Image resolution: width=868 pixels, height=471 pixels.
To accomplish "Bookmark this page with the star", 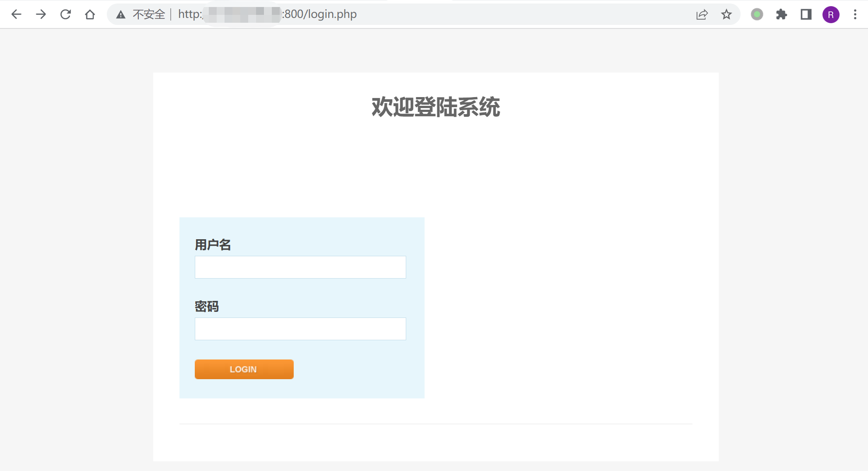I will [726, 14].
